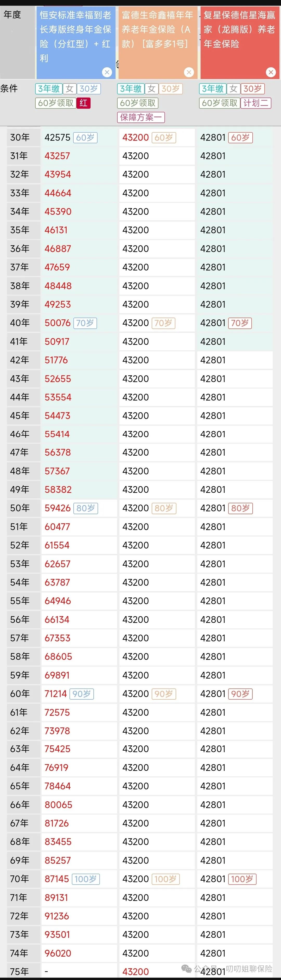Remove the 富德生命鑫禧年年 product with X icon
This screenshot has width=281, height=980.
189,72
